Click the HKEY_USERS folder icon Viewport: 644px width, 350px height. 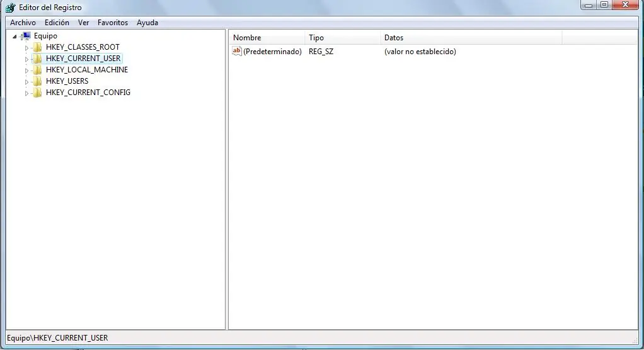click(x=37, y=81)
